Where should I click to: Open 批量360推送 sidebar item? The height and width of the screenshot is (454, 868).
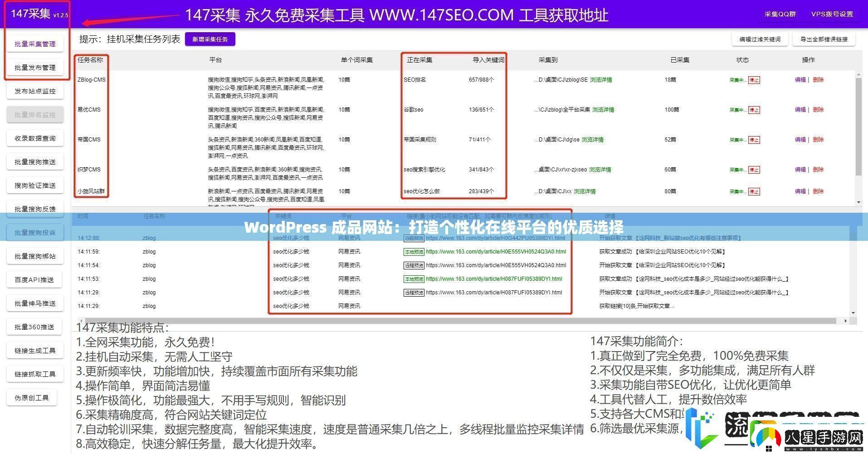pos(35,327)
